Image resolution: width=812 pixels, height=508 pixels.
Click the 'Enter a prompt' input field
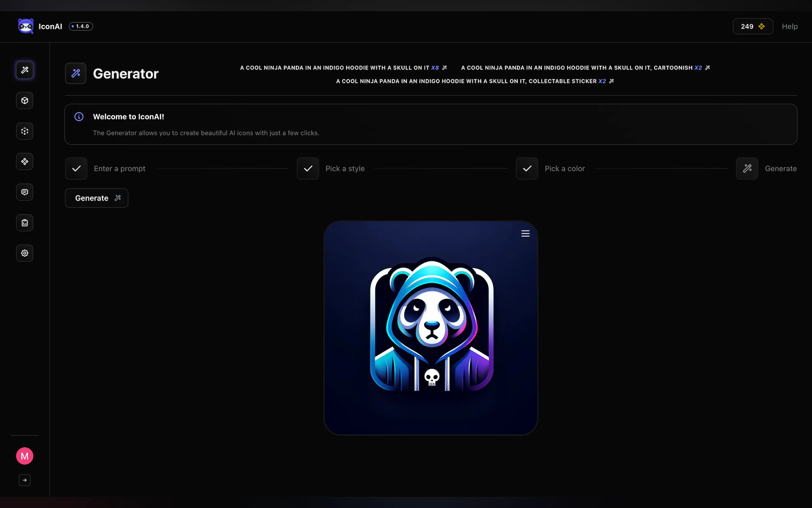pyautogui.click(x=120, y=168)
